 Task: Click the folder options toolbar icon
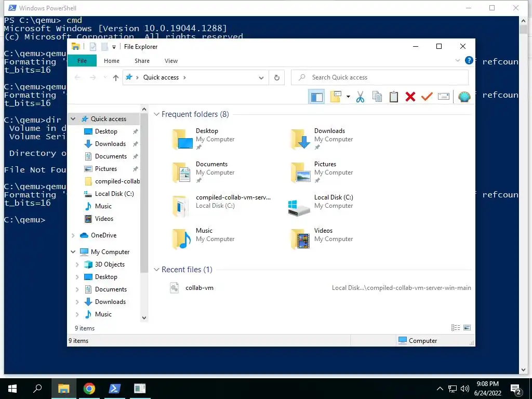tap(336, 97)
